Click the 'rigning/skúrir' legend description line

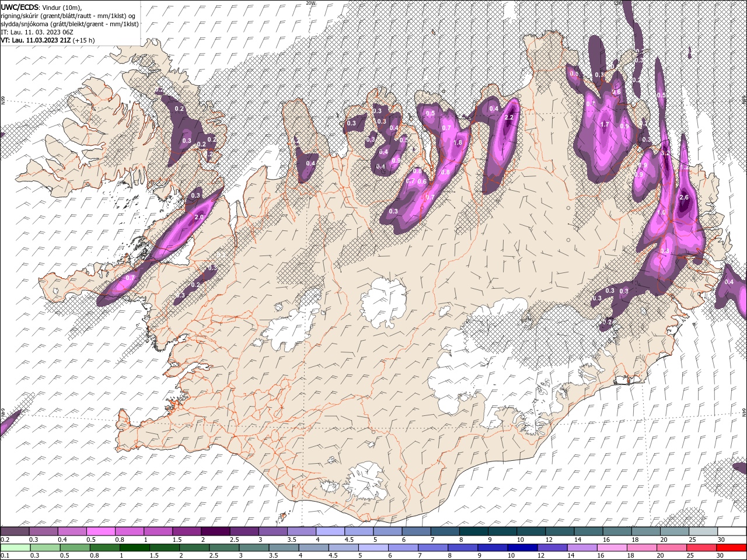(x=68, y=16)
